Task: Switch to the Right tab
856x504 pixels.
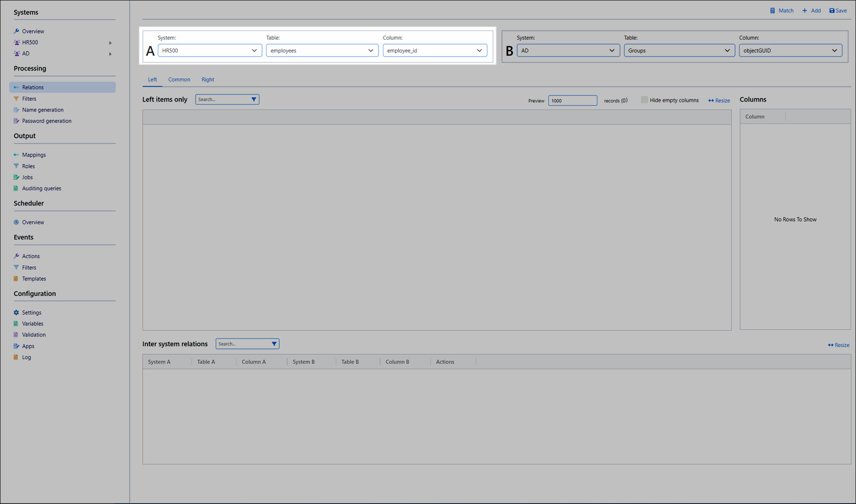Action: click(x=208, y=79)
